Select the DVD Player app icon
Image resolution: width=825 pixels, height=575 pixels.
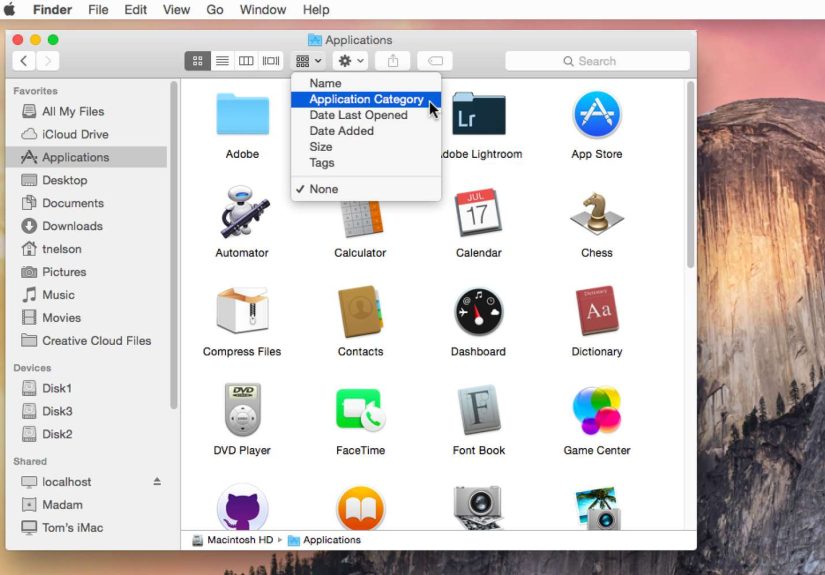click(x=243, y=410)
